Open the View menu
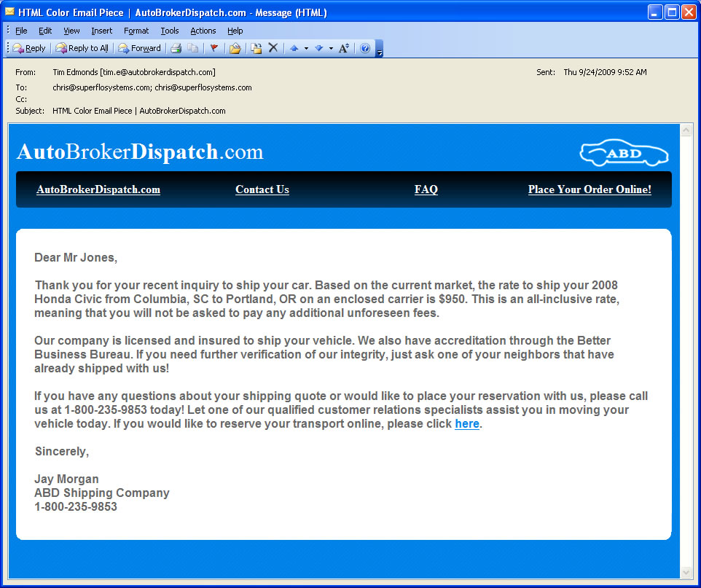 pos(71,31)
